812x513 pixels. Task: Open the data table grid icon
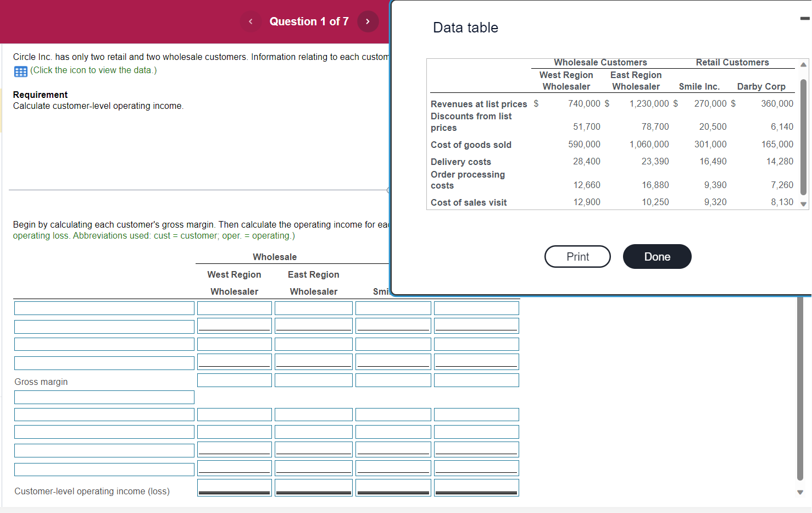tap(20, 71)
